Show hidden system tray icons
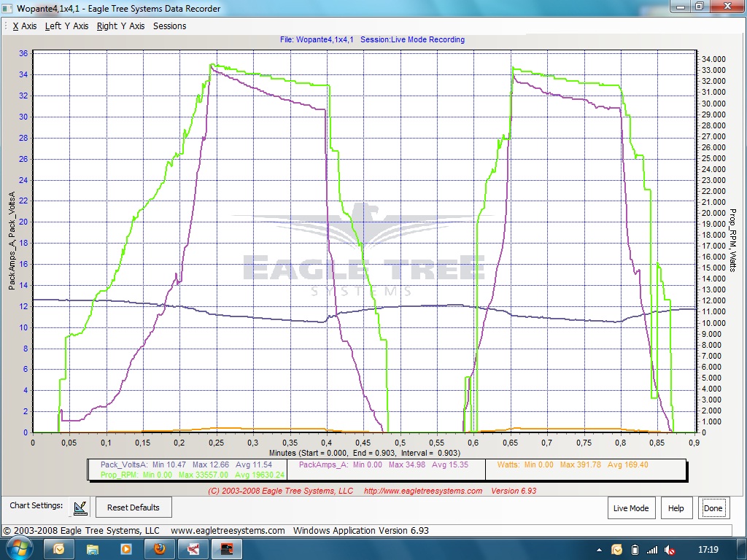 tap(599, 550)
